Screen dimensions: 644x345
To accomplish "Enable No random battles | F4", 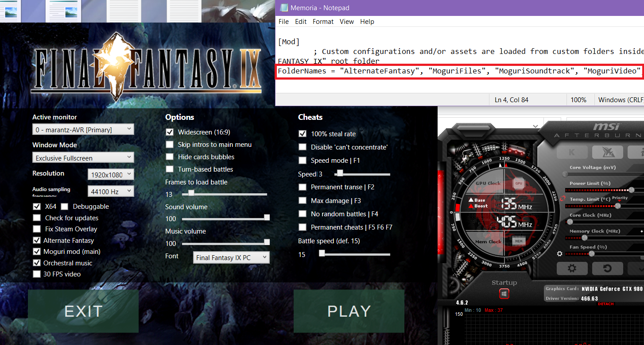I will point(302,214).
